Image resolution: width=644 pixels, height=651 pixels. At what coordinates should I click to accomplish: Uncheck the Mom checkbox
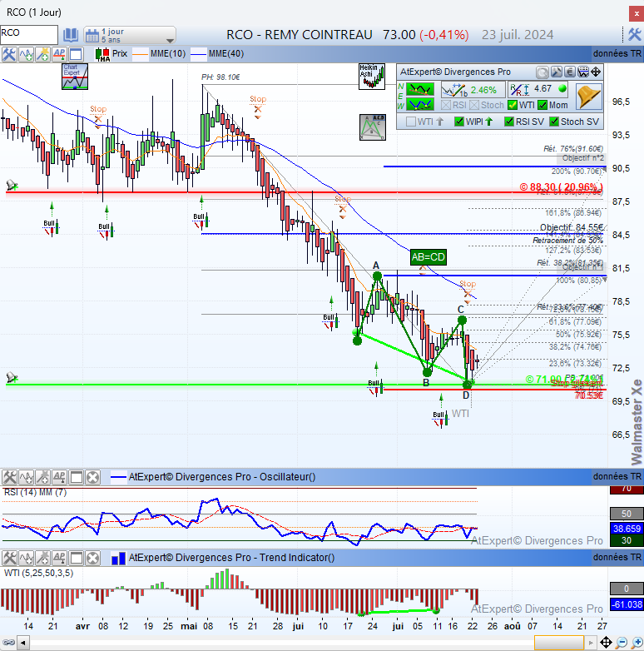click(x=542, y=106)
